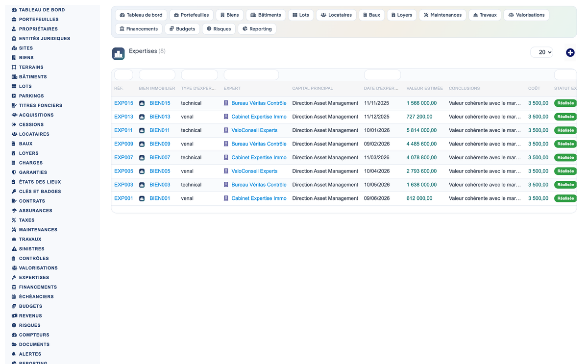Open BIEN013 property link

click(x=160, y=117)
